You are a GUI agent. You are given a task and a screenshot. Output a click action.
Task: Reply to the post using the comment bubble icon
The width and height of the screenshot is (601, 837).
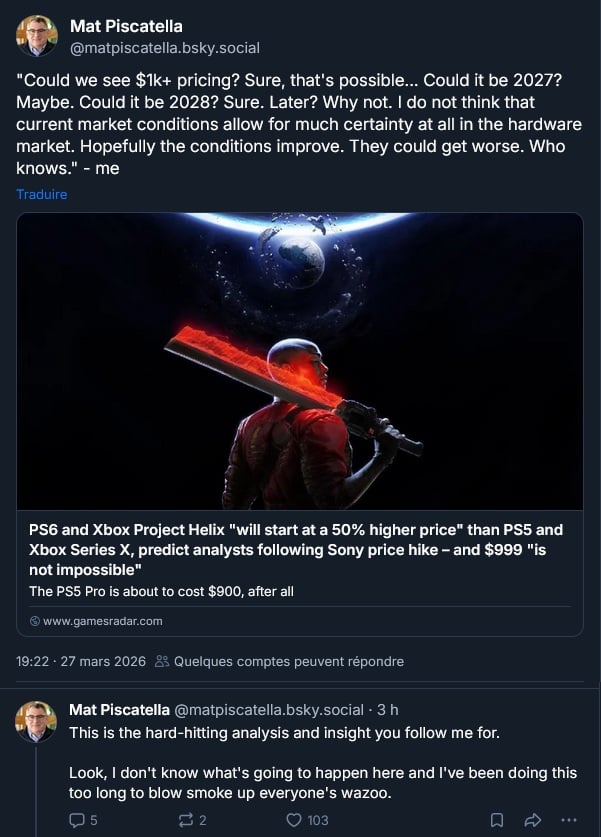77,820
